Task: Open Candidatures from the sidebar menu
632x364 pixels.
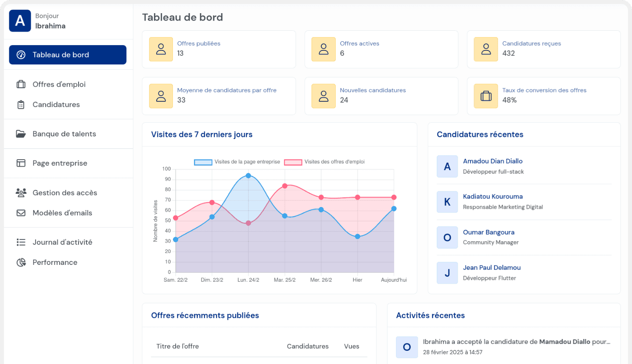Action: [56, 104]
